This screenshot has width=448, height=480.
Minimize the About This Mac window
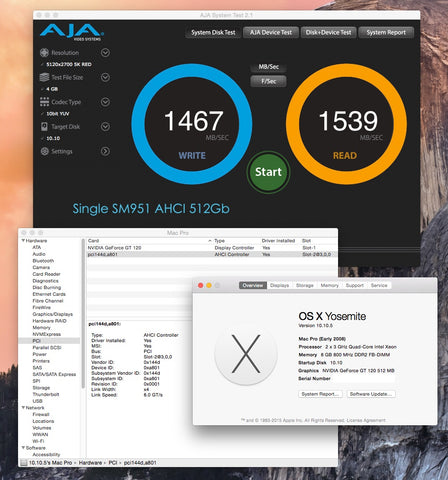pyautogui.click(x=209, y=285)
